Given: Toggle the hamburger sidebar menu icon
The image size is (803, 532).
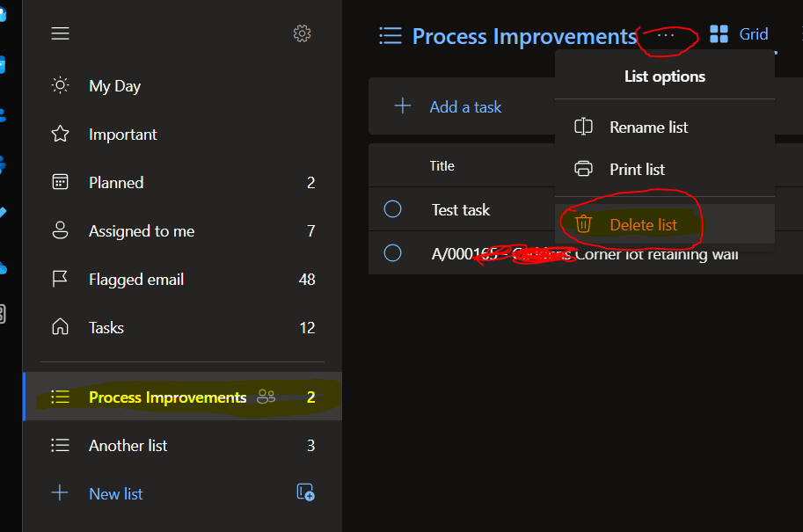Looking at the screenshot, I should tap(60, 33).
